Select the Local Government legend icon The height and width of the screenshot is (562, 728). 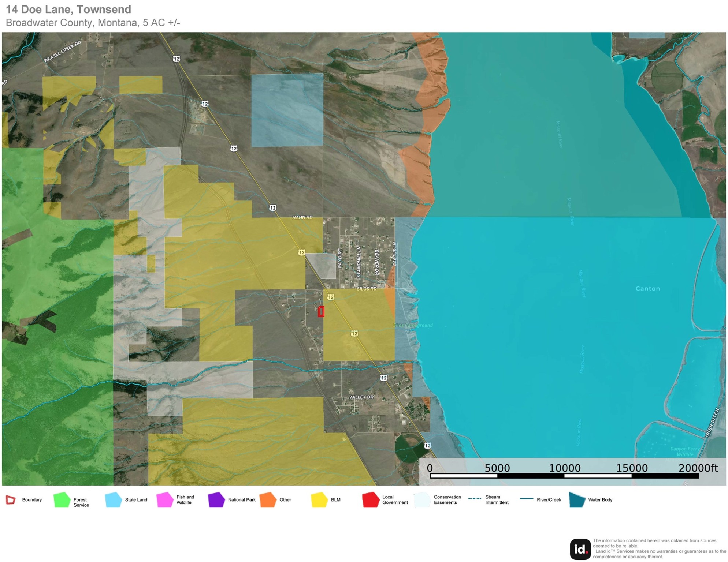click(372, 499)
